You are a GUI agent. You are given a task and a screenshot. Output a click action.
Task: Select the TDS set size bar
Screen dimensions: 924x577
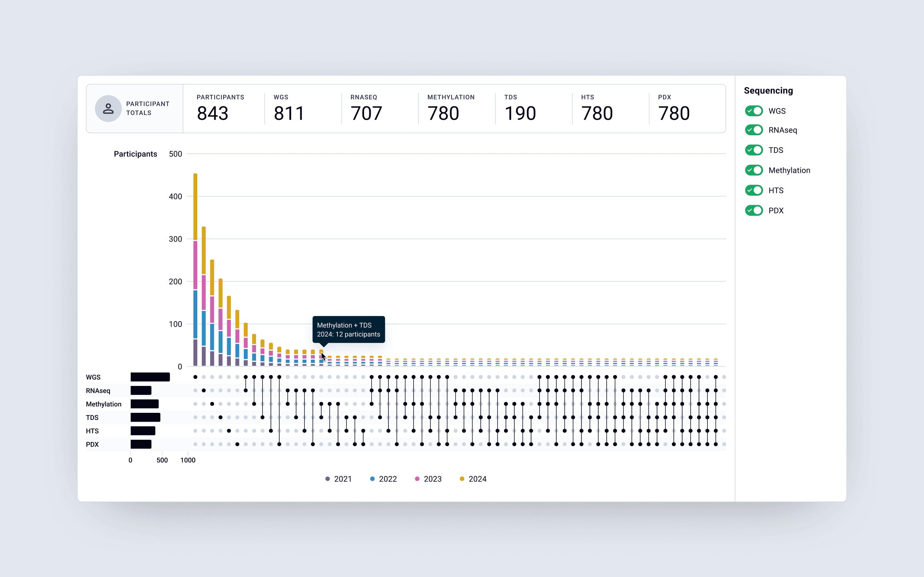(145, 417)
